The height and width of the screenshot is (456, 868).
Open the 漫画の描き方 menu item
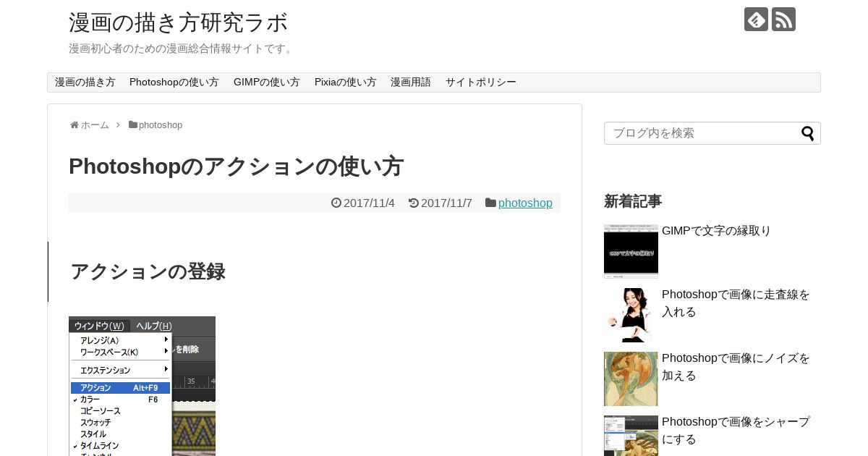point(85,83)
